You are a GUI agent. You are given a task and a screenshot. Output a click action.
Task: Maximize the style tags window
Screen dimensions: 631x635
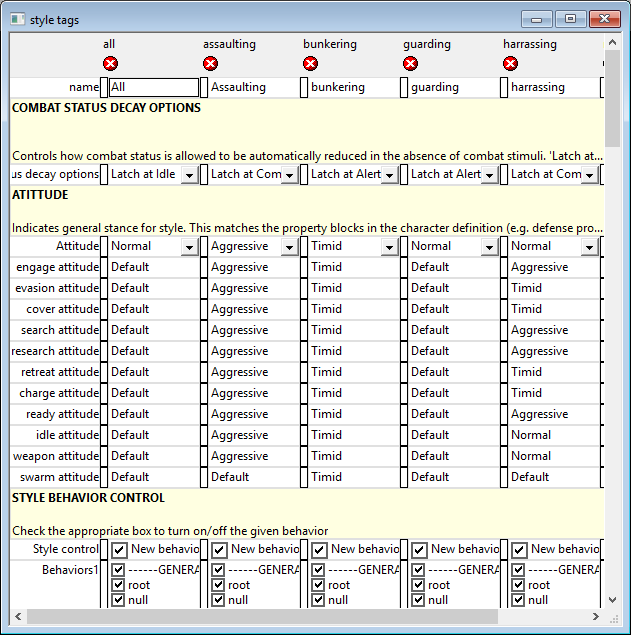pyautogui.click(x=570, y=19)
